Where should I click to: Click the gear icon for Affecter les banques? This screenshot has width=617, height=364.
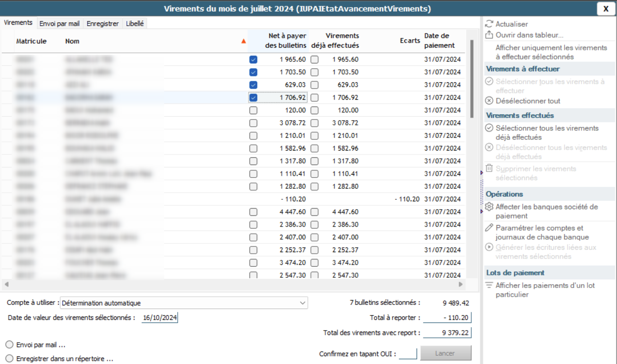(489, 207)
